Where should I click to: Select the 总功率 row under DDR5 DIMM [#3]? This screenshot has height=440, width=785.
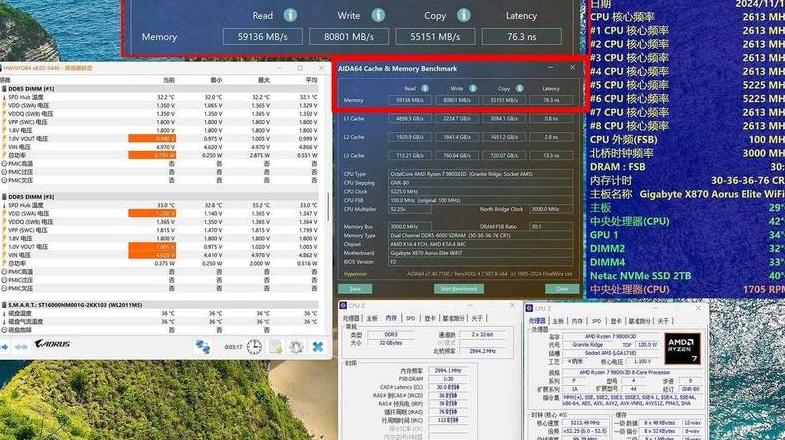[x=160, y=263]
